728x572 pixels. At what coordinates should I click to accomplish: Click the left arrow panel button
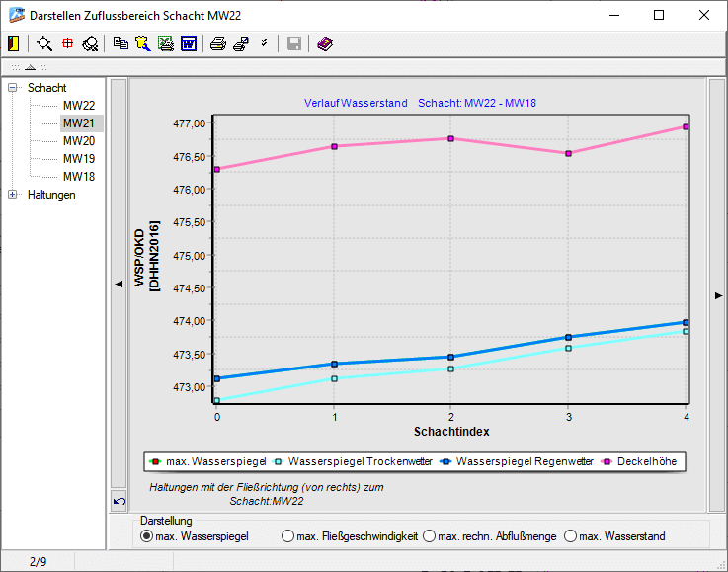pyautogui.click(x=119, y=284)
